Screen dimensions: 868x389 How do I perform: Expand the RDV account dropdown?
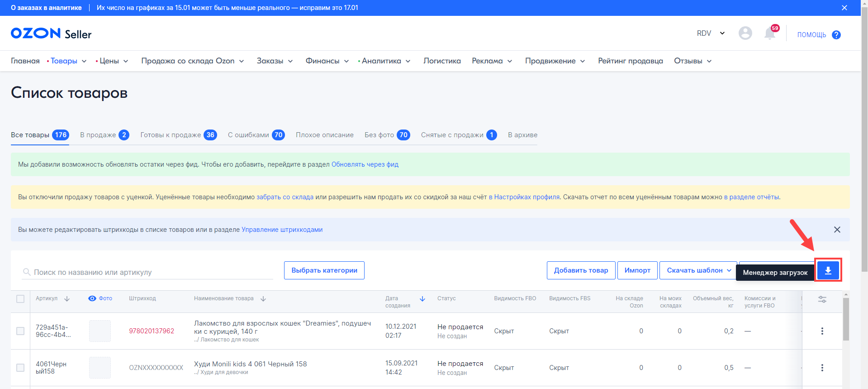coord(711,33)
